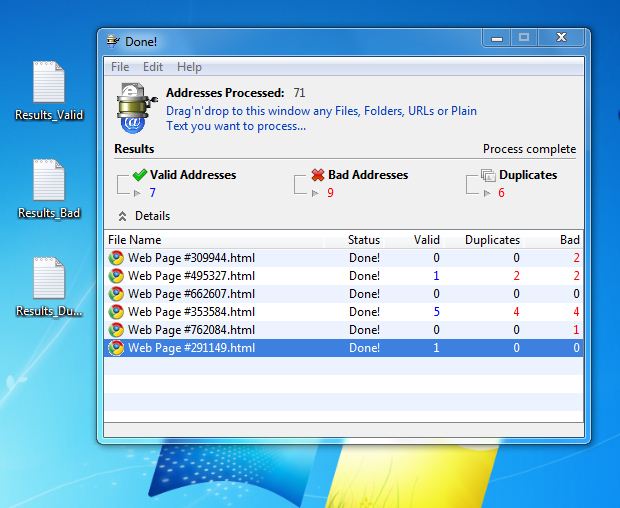Open the Help menu
The height and width of the screenshot is (508, 620).
pos(189,67)
